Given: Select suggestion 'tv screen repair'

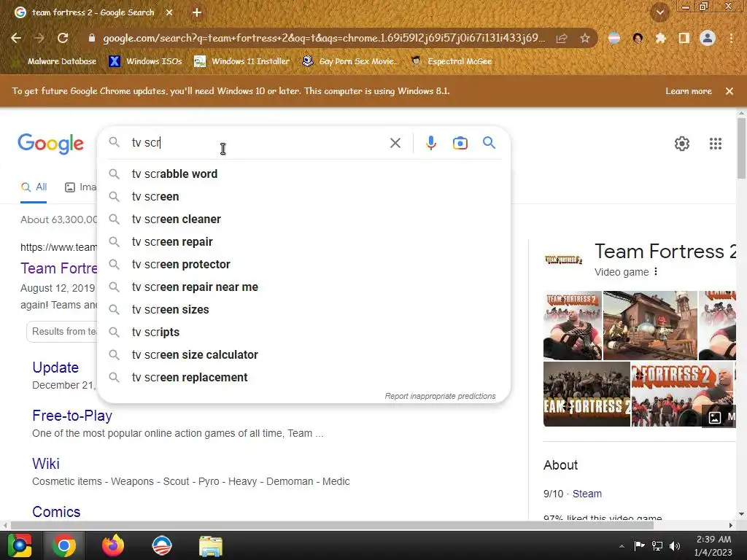Looking at the screenshot, I should [x=304, y=242].
